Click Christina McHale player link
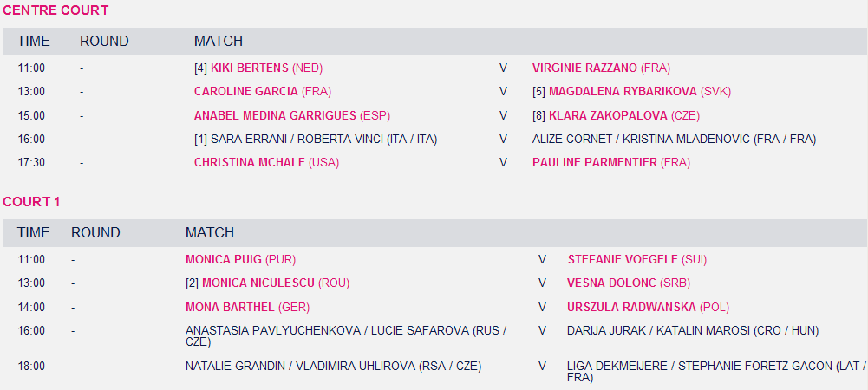 (249, 162)
